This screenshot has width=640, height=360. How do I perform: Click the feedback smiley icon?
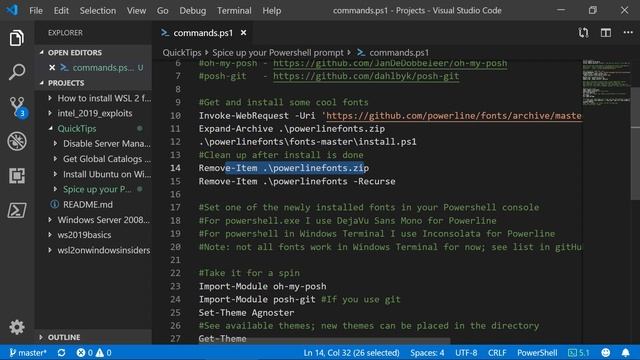pos(606,353)
